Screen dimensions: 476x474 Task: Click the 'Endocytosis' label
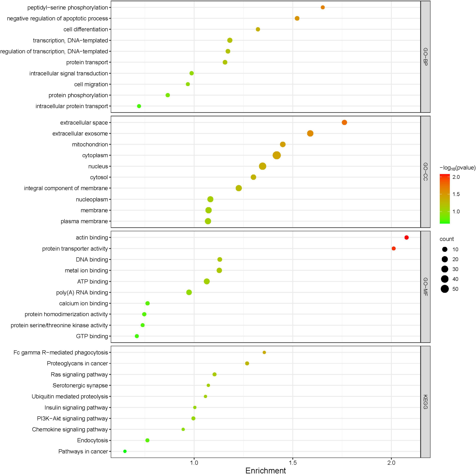[x=93, y=440]
